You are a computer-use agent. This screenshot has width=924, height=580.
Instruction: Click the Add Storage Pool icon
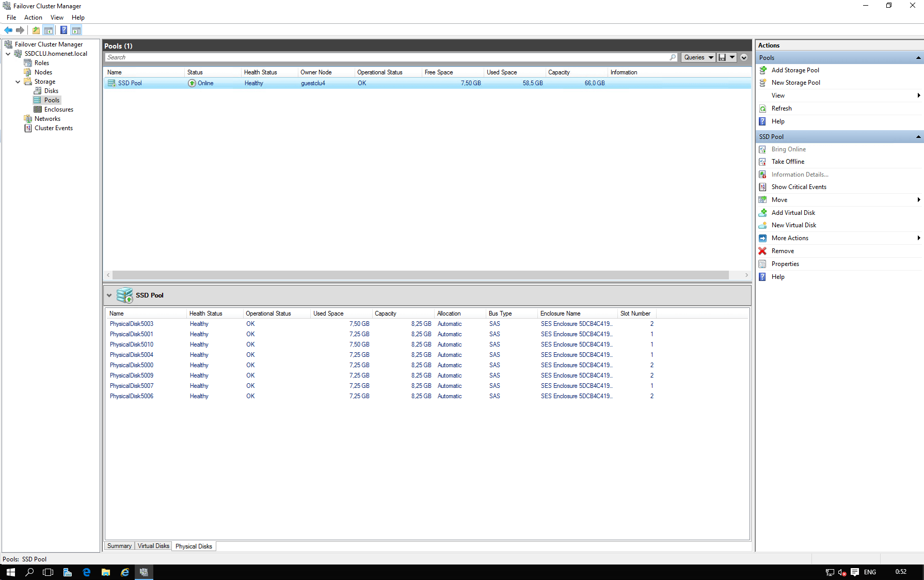point(763,70)
